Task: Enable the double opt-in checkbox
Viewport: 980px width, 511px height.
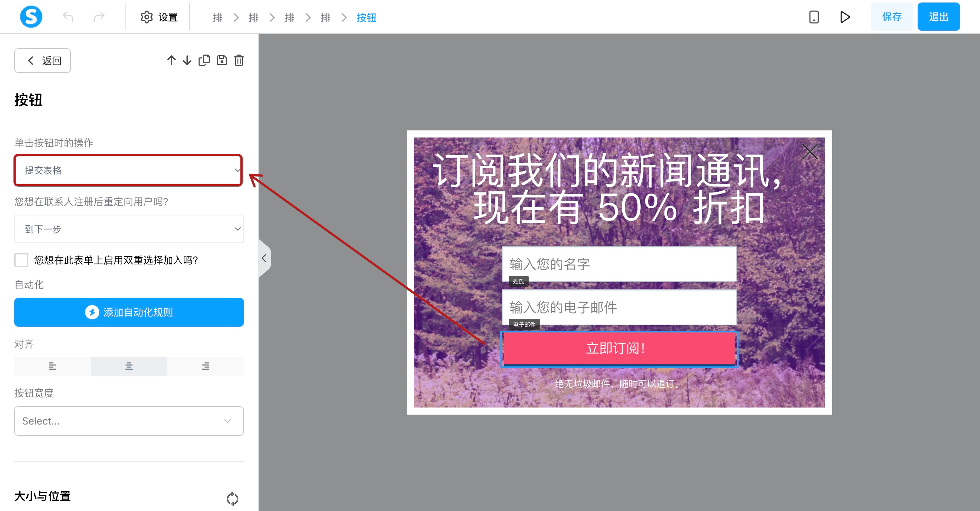Action: click(21, 260)
